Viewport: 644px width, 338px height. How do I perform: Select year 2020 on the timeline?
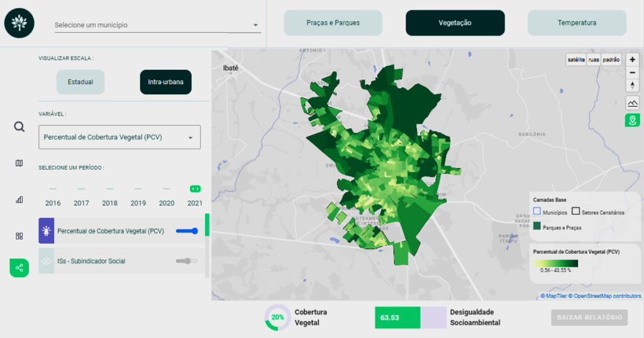click(166, 203)
